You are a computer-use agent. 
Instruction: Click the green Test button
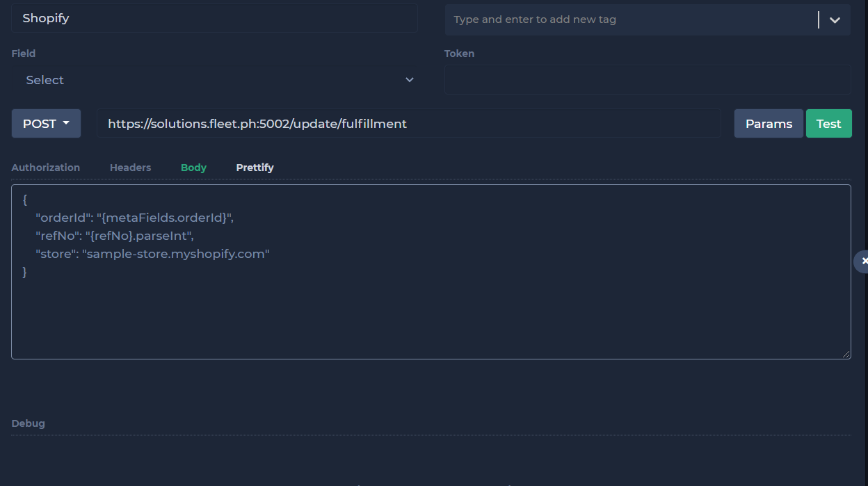click(828, 124)
